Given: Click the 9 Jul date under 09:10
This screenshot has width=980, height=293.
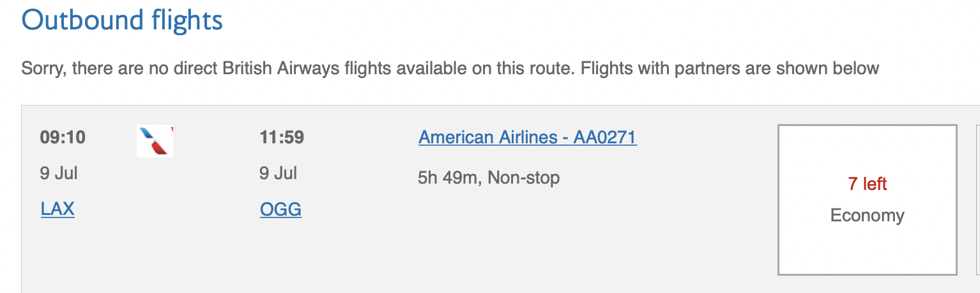Looking at the screenshot, I should click(59, 173).
